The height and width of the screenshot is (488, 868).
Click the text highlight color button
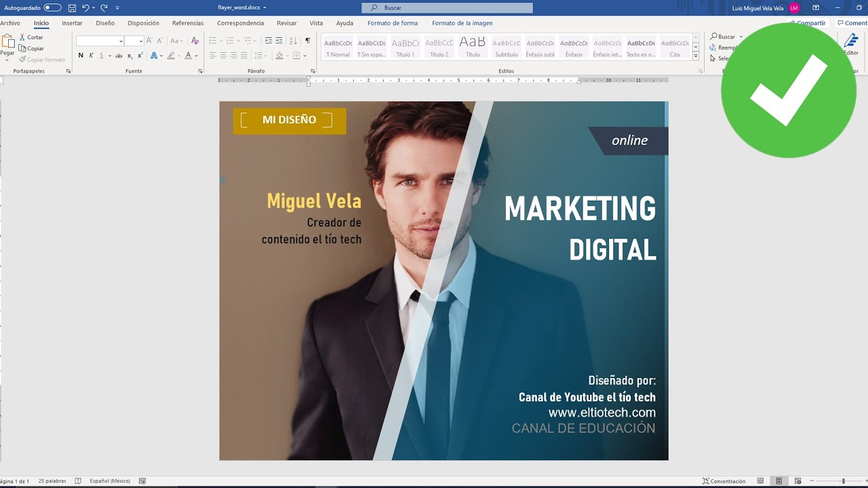(x=171, y=56)
